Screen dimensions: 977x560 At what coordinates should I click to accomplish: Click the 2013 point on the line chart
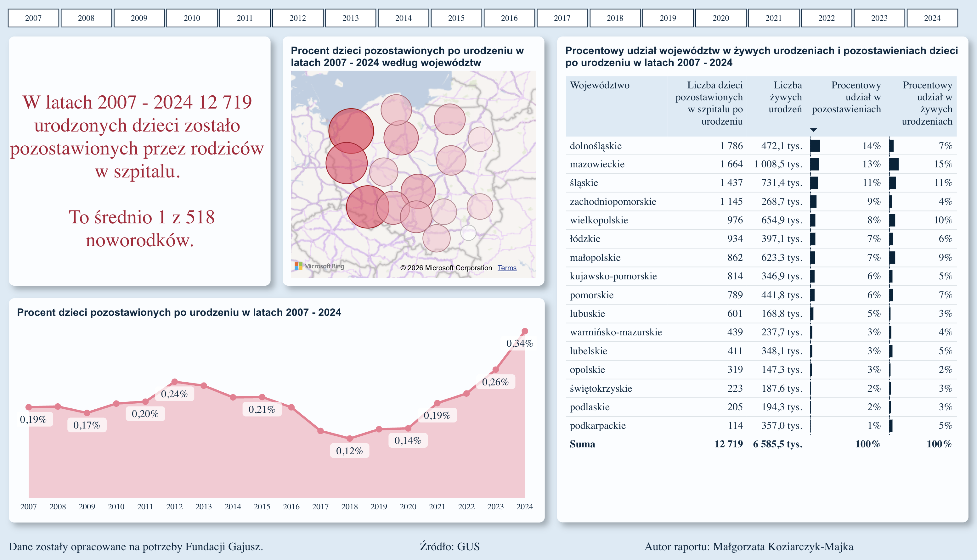point(204,385)
